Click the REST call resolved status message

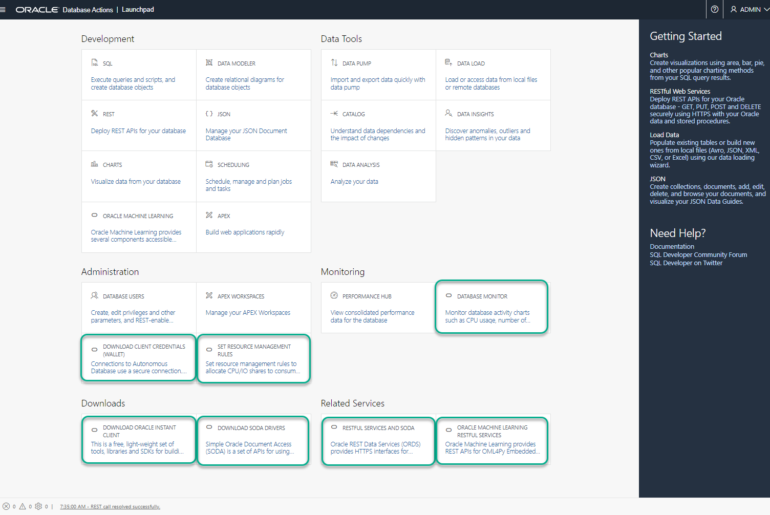click(x=110, y=507)
